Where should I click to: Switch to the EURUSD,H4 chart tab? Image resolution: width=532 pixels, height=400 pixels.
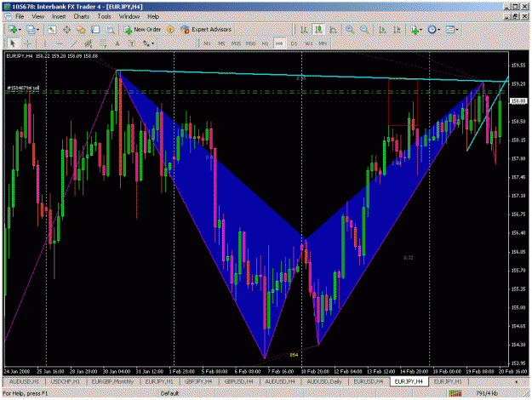(368, 381)
